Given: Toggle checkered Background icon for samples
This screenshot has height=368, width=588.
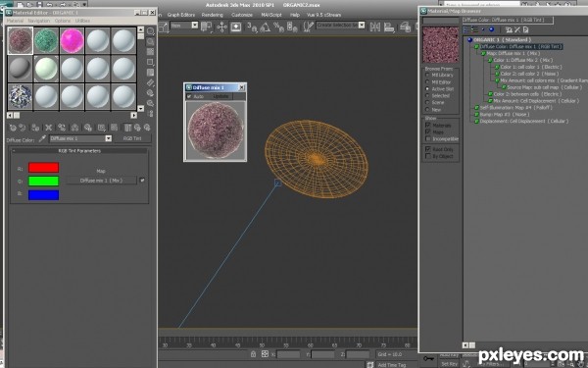Looking at the screenshot, I should coord(150,51).
